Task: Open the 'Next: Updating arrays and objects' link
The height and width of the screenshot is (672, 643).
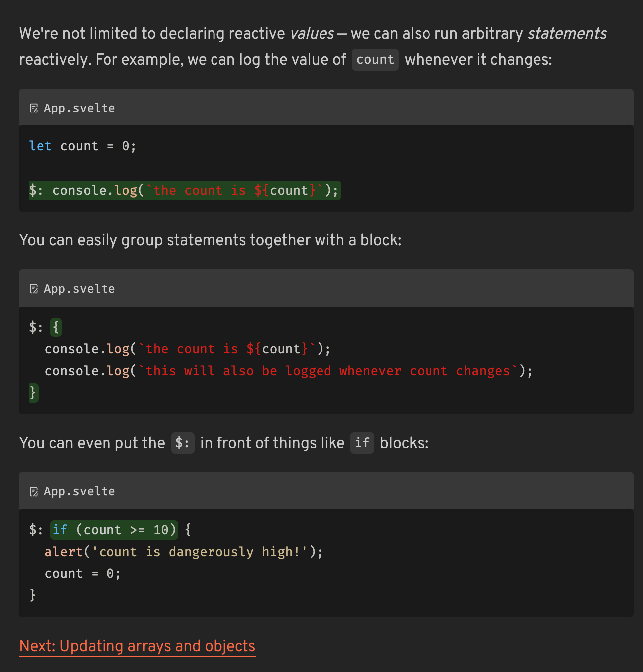Action: pos(137,646)
